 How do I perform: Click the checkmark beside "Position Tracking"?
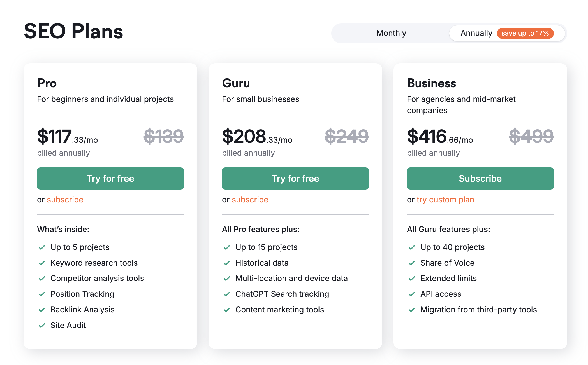pos(42,294)
